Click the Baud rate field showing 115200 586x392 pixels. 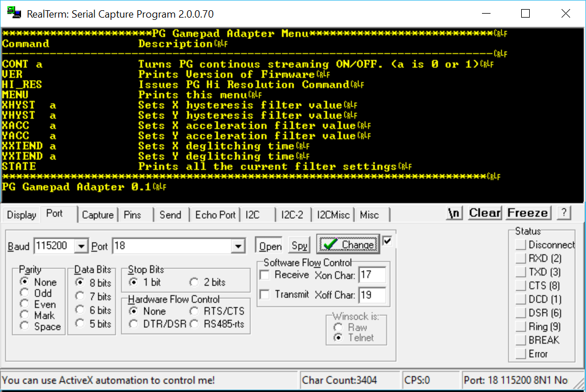(55, 246)
